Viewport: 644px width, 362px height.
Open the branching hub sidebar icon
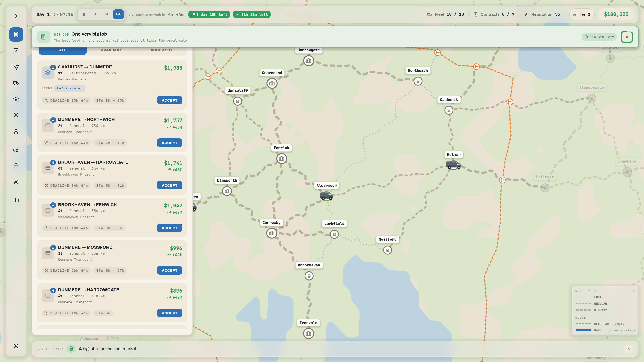16,131
